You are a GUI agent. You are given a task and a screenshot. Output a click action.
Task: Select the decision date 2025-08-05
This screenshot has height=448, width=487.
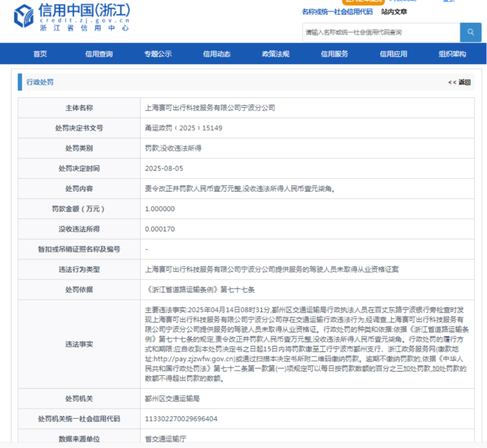point(164,168)
